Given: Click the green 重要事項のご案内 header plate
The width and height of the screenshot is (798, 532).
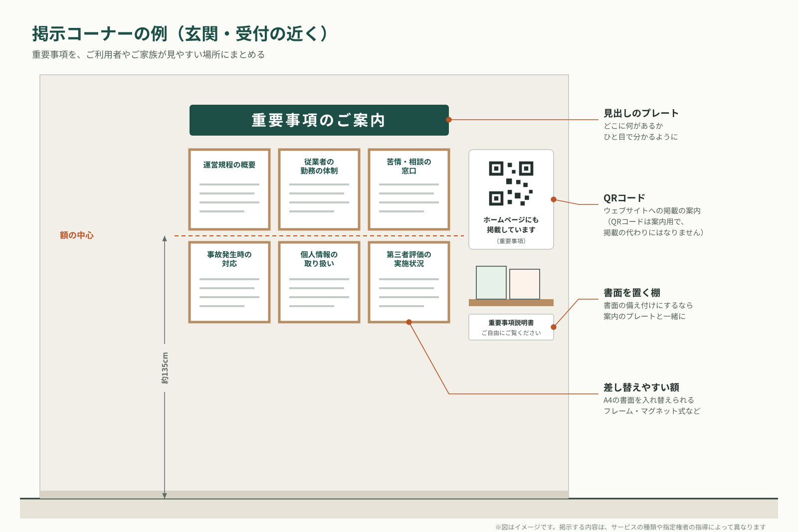Looking at the screenshot, I should click(x=319, y=120).
